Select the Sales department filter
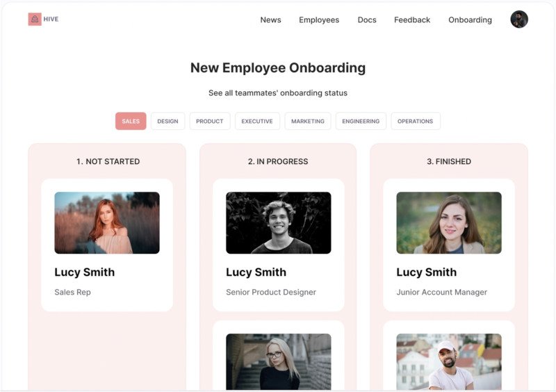 (131, 121)
